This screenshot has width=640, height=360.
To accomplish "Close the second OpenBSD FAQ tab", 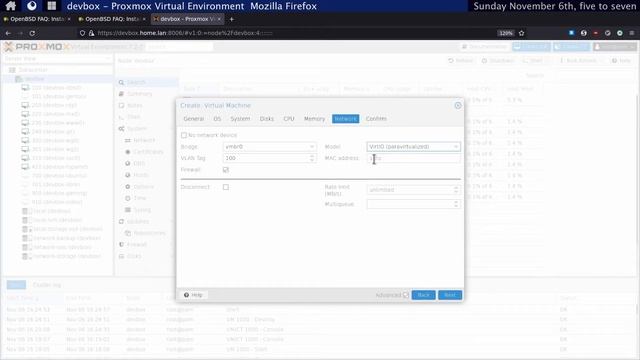I will [144, 19].
